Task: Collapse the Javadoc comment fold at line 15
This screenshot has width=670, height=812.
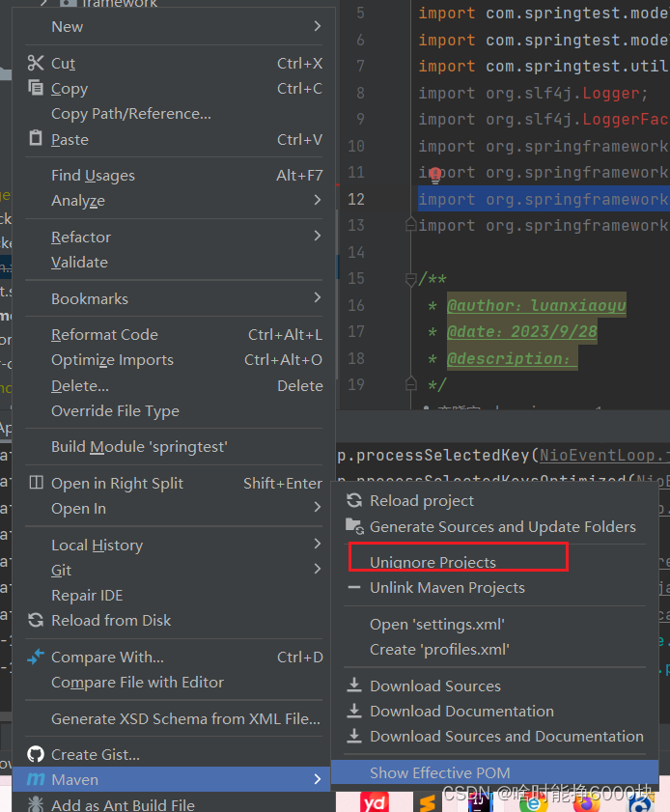Action: tap(410, 280)
